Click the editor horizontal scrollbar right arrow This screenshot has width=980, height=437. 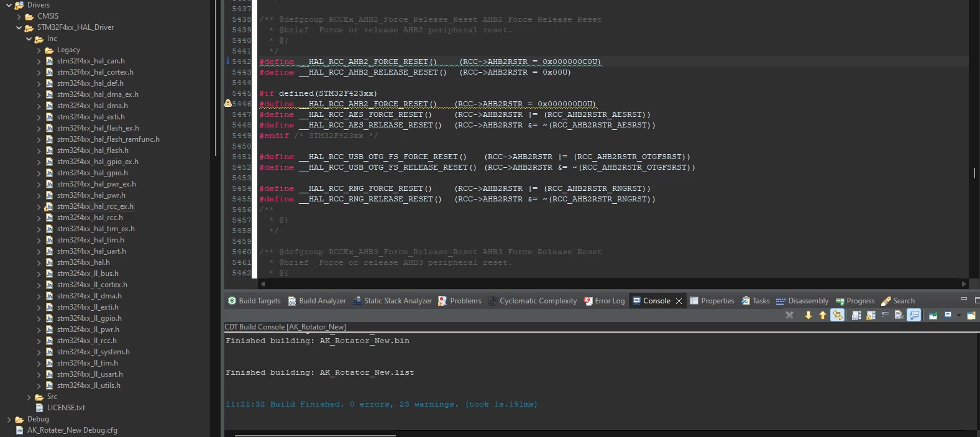click(x=964, y=284)
